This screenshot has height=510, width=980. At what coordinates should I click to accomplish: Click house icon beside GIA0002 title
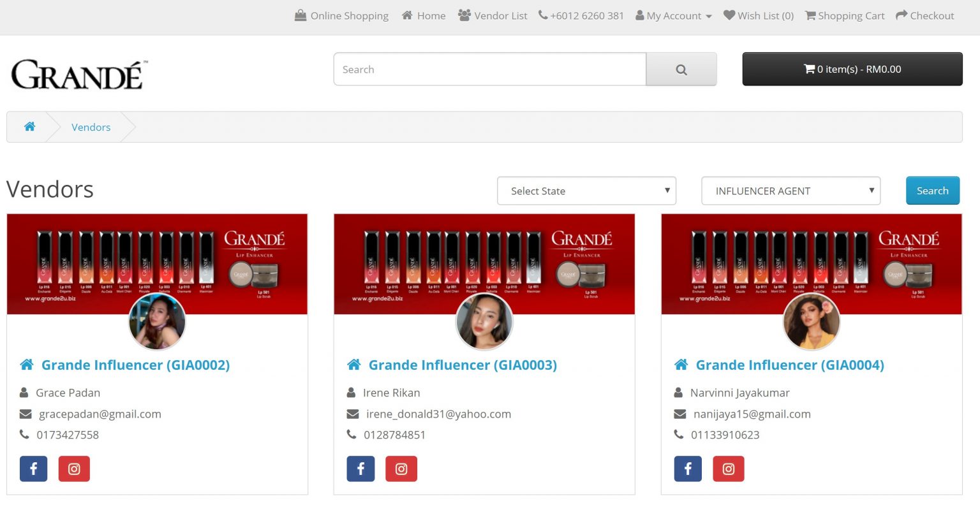coord(27,365)
